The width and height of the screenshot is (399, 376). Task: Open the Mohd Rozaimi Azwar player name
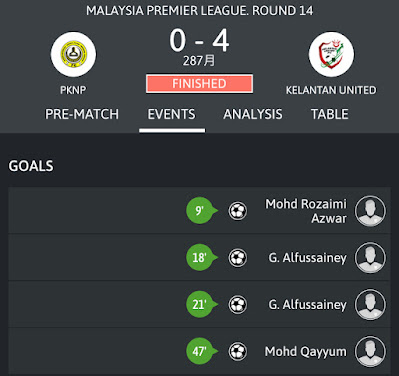coord(306,211)
